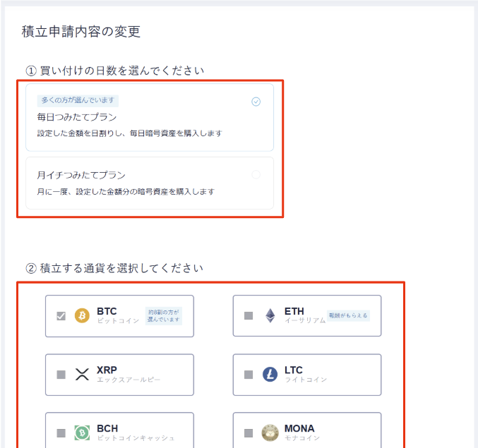Click the LTC ticker label
Viewport: 478px width, 448px height.
[293, 370]
